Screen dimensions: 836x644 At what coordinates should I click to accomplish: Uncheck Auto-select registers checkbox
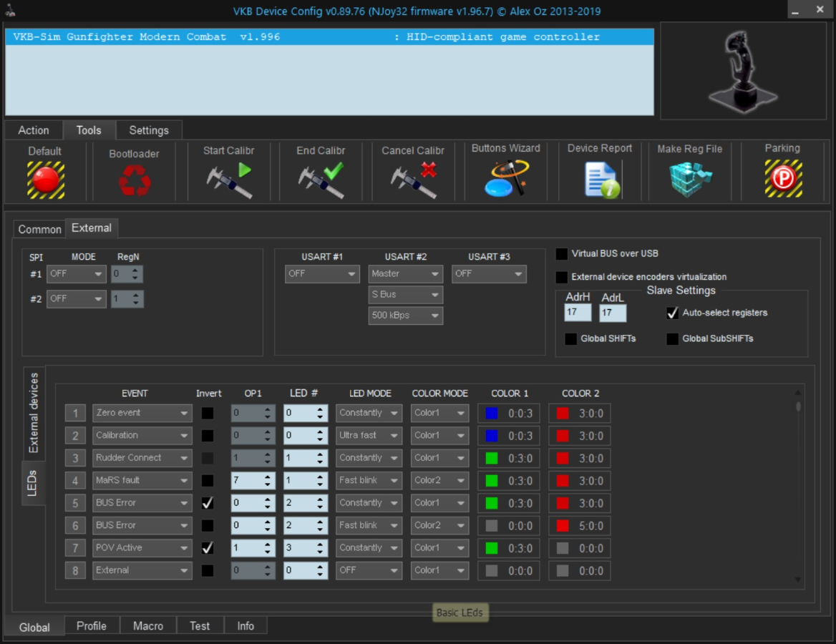pyautogui.click(x=672, y=313)
